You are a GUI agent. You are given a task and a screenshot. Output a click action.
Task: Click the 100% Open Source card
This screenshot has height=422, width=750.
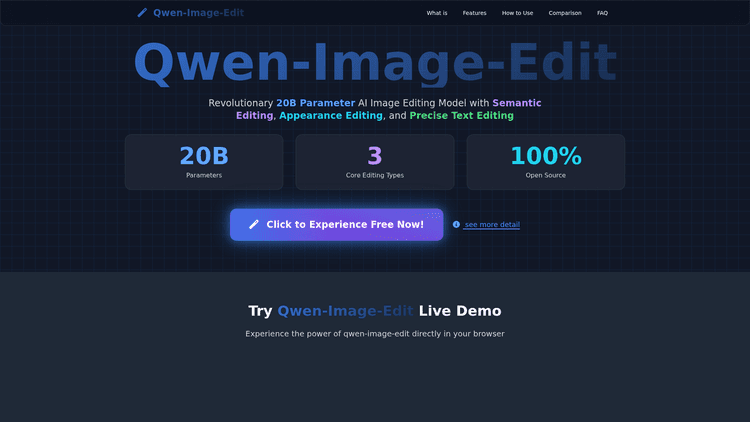[546, 162]
